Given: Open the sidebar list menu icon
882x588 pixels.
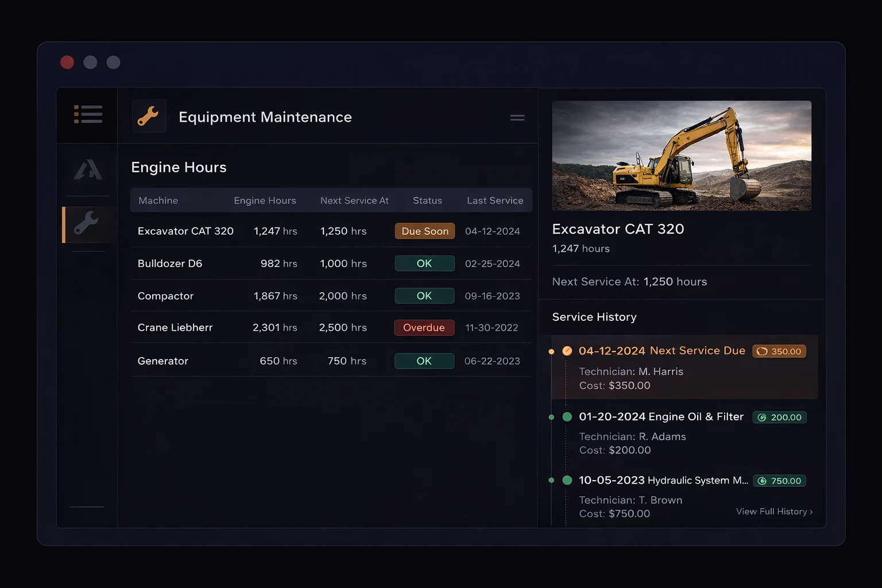Looking at the screenshot, I should point(88,114).
